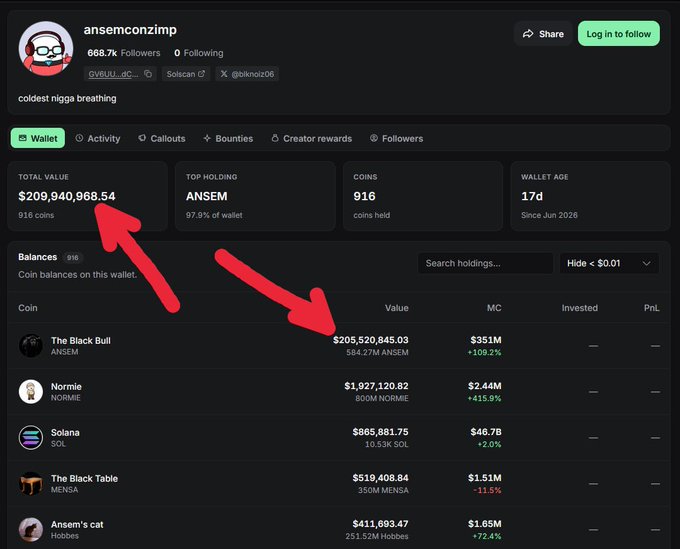
Task: Click the $1,927,120.82 Normie value
Action: pyautogui.click(x=376, y=386)
